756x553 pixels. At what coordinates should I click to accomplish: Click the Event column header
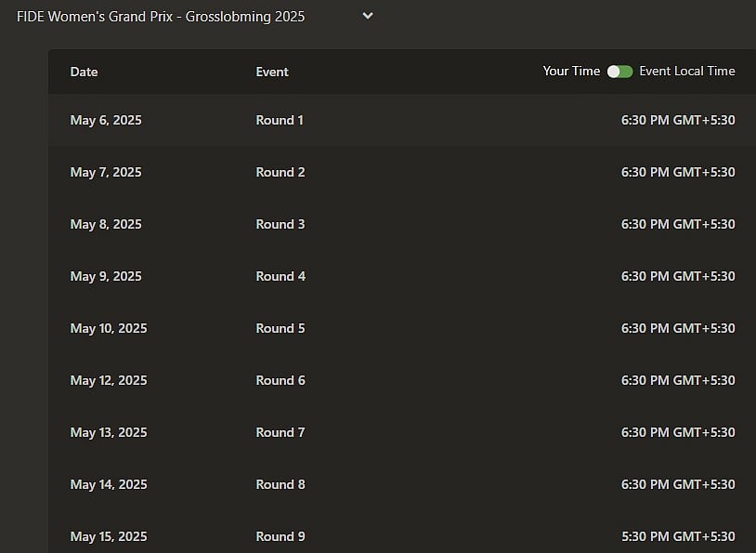[272, 72]
